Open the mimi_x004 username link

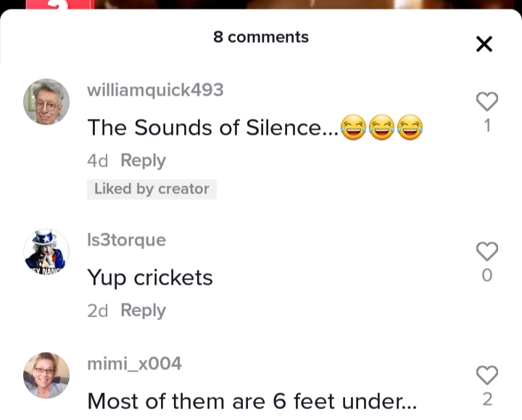134,364
